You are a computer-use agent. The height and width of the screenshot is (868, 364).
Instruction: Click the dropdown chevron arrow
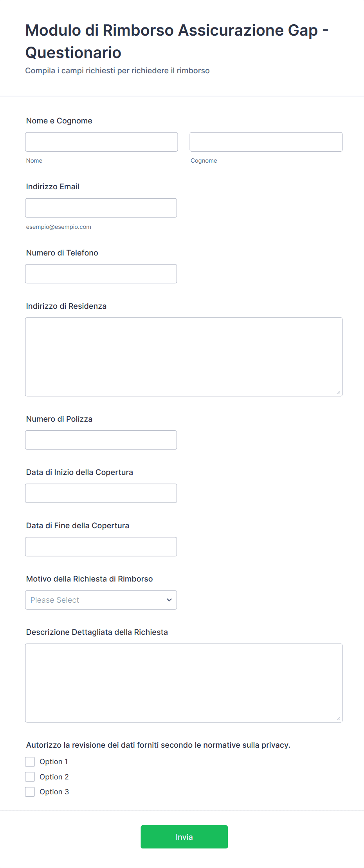pos(169,600)
